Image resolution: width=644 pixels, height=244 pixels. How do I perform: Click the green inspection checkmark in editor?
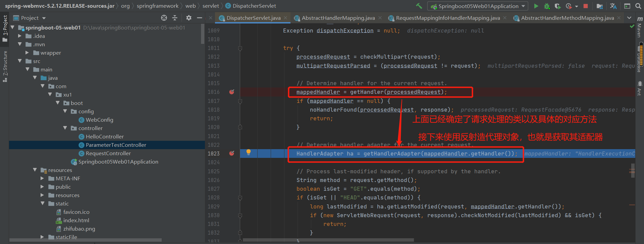[632, 26]
